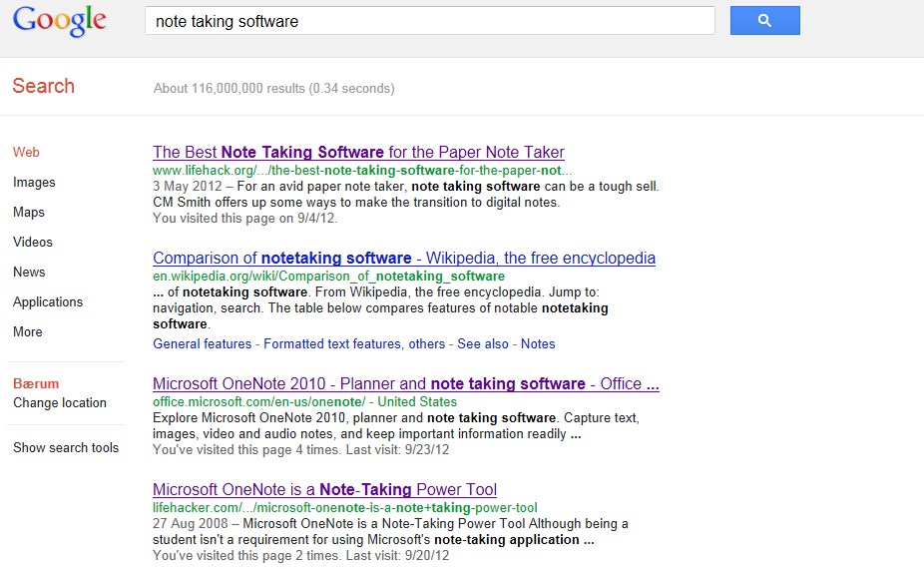Open Lifehacker OneNote Power Tool result
Image resolution: width=924 pixels, height=569 pixels.
[324, 490]
